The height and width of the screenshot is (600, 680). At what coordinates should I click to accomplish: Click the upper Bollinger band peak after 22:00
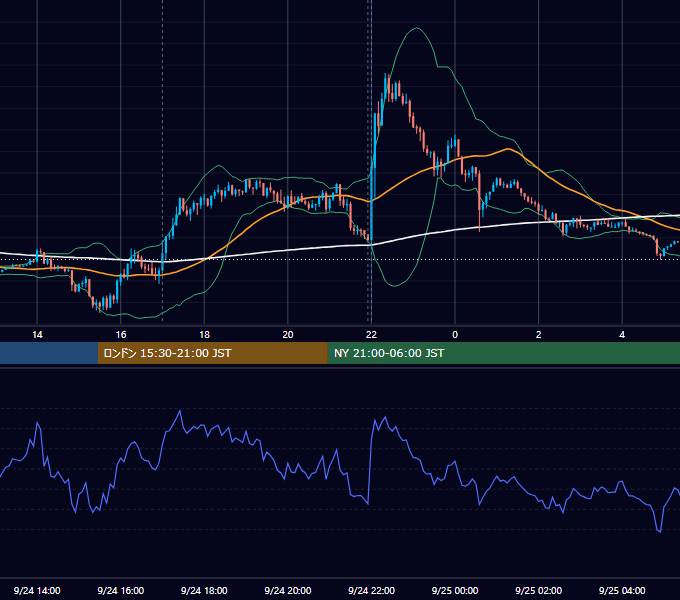(417, 28)
